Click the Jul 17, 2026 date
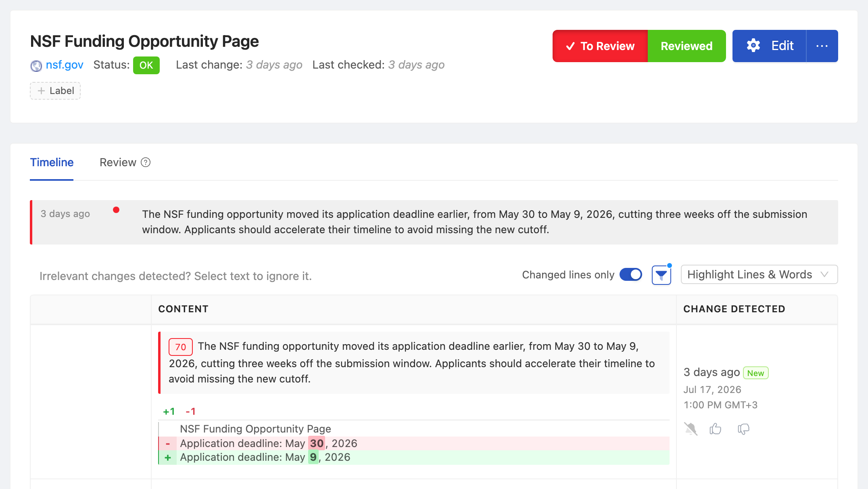This screenshot has width=868, height=489. tap(712, 390)
